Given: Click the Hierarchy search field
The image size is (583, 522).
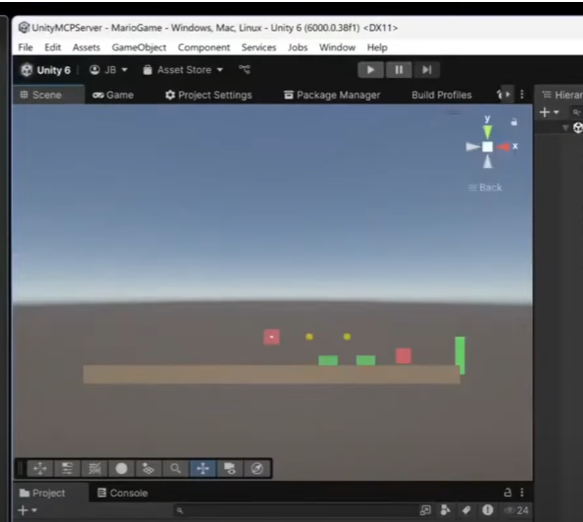Looking at the screenshot, I should 577,112.
